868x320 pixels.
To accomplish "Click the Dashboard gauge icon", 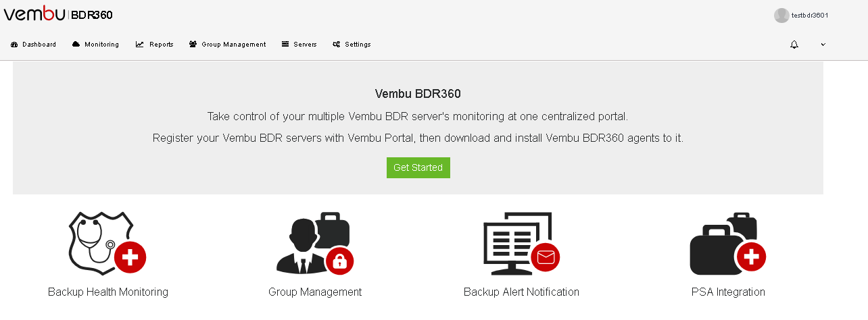I will tap(14, 45).
